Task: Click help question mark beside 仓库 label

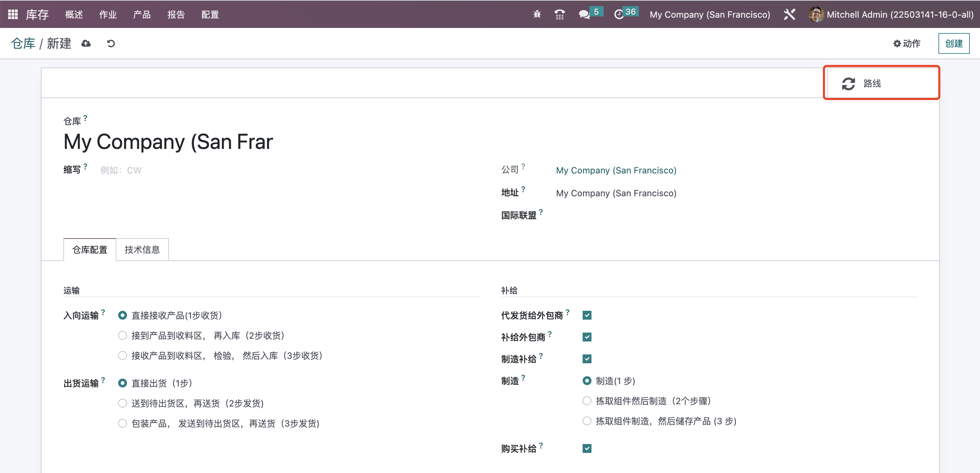Action: tap(85, 118)
